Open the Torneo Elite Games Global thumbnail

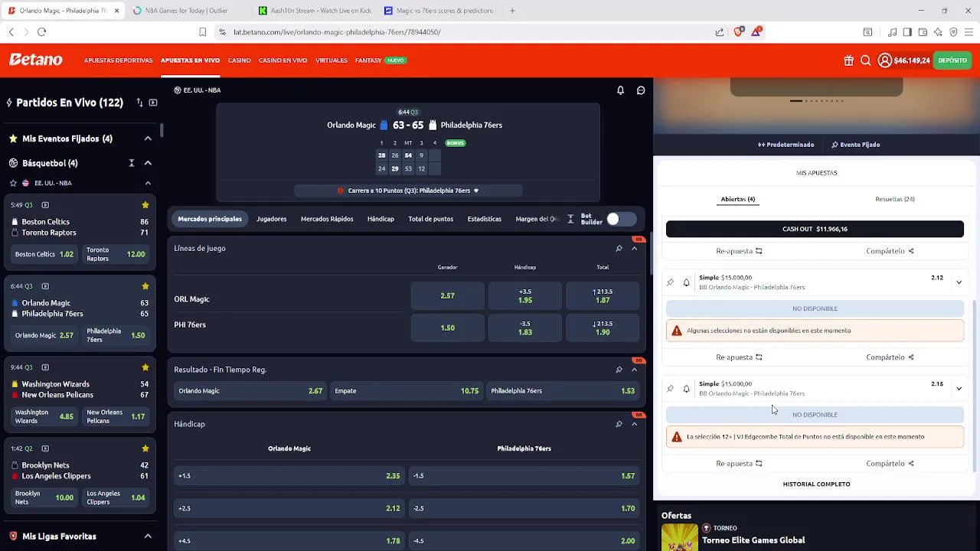coord(680,537)
